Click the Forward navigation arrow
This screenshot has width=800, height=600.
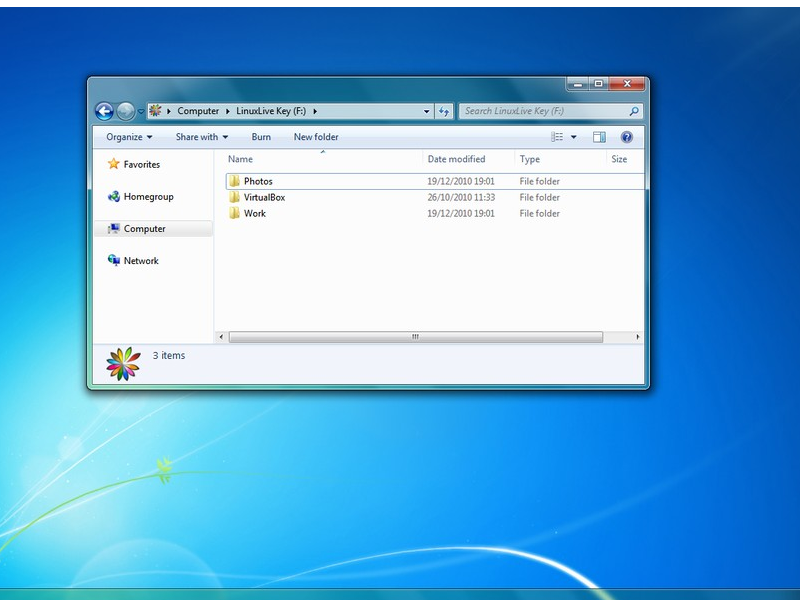click(126, 112)
